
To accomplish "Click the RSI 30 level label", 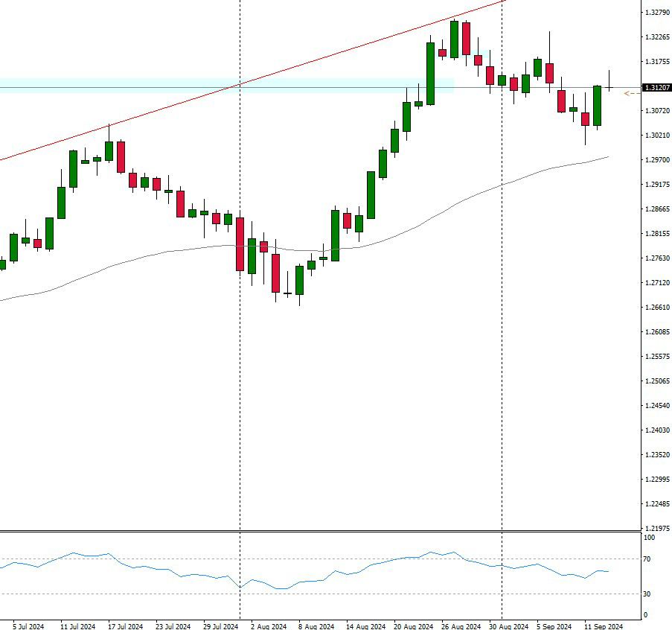I will (x=649, y=594).
